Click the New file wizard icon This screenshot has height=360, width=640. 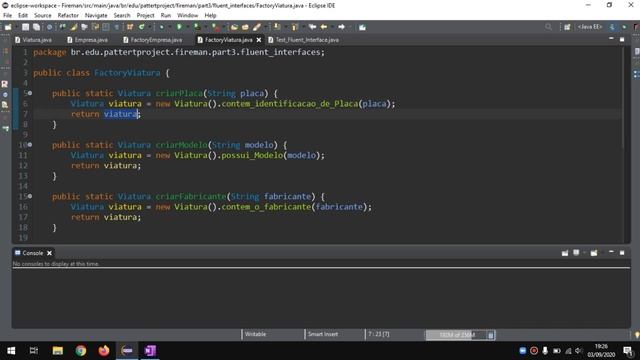[x=8, y=27]
